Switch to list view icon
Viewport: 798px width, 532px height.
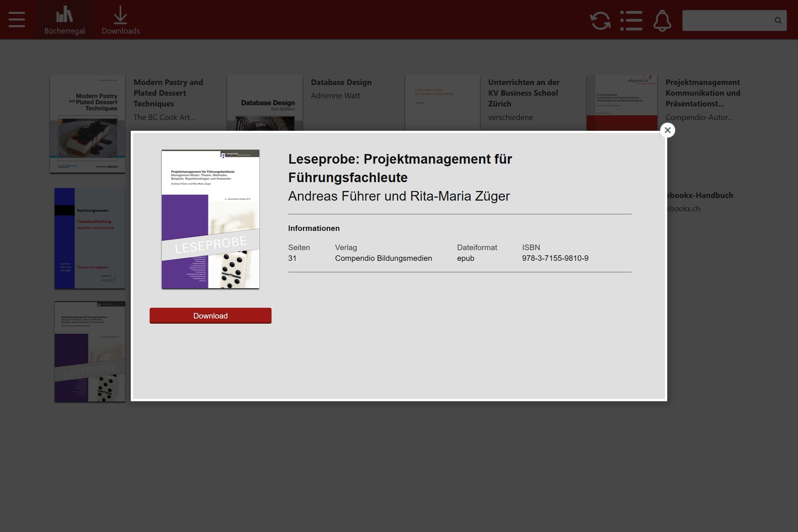coord(631,21)
